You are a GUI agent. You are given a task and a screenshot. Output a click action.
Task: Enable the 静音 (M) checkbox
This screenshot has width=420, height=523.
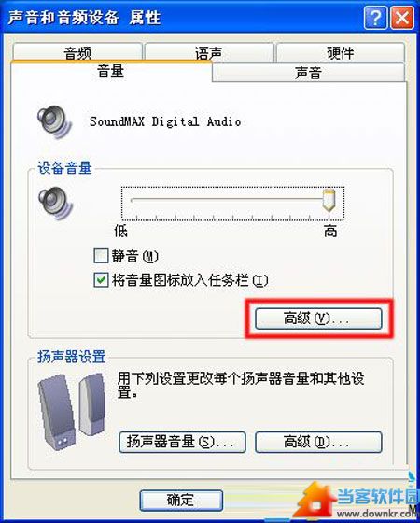(101, 256)
